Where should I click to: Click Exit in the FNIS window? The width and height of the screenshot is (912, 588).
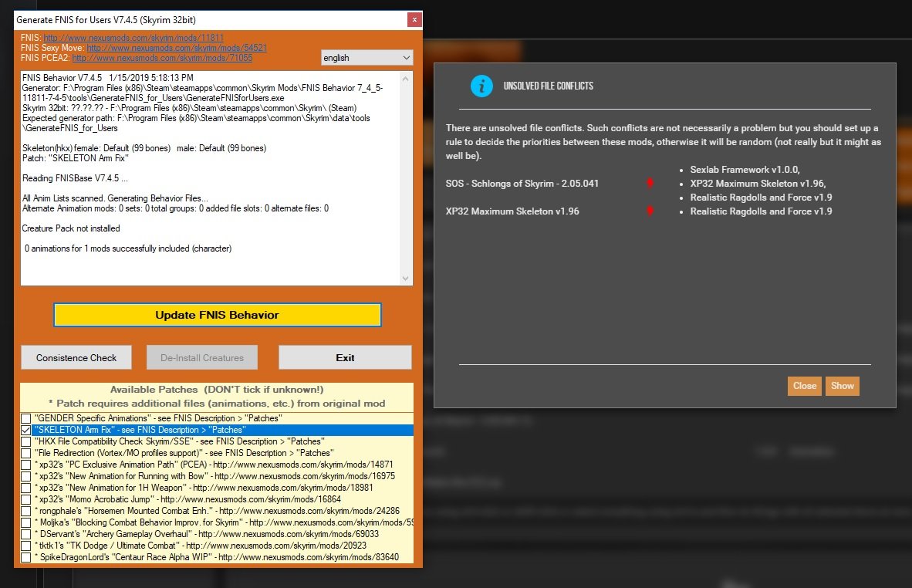(x=345, y=358)
